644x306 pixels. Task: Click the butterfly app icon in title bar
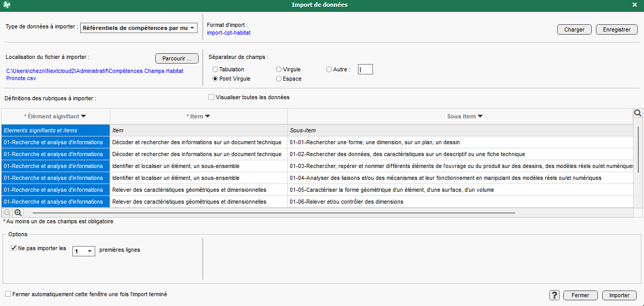pyautogui.click(x=7, y=5)
